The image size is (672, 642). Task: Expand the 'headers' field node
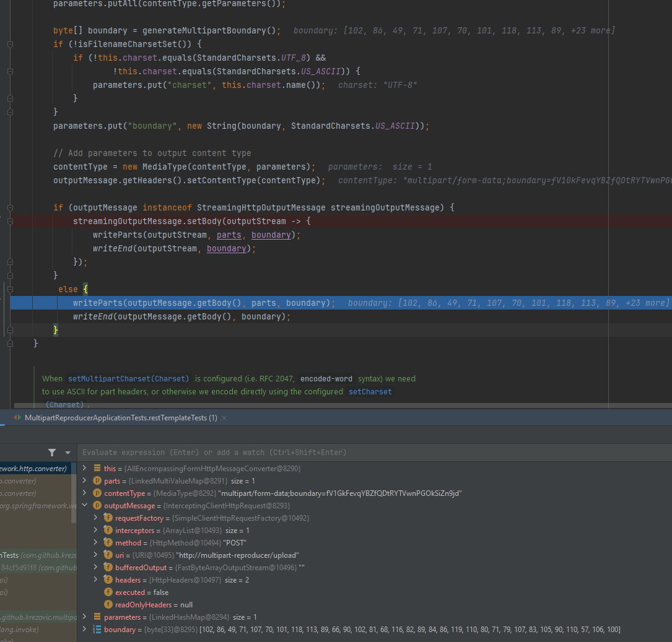tap(95, 580)
